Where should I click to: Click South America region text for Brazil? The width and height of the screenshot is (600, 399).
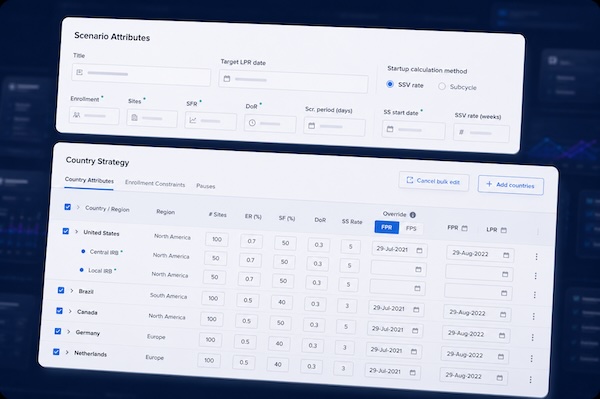click(x=168, y=296)
